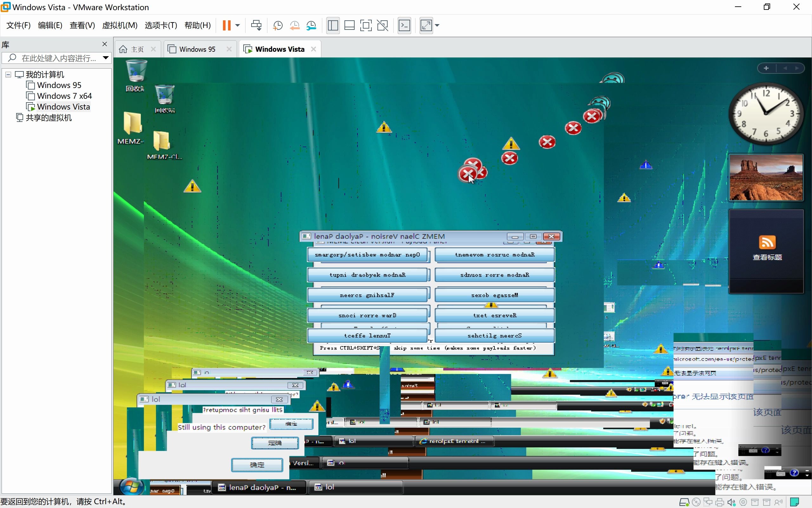Toggle the console view button
The width and height of the screenshot is (812, 508).
tap(404, 25)
